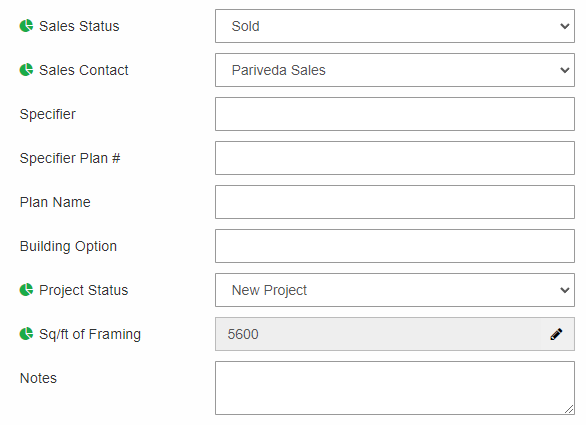Focus the Plan Name input box
This screenshot has width=586, height=425.
point(395,202)
